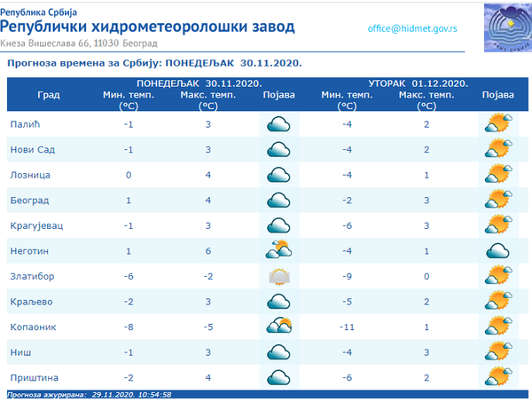The image size is (532, 402).
Task: Select the Крагујевац city row label
Action: (37, 226)
